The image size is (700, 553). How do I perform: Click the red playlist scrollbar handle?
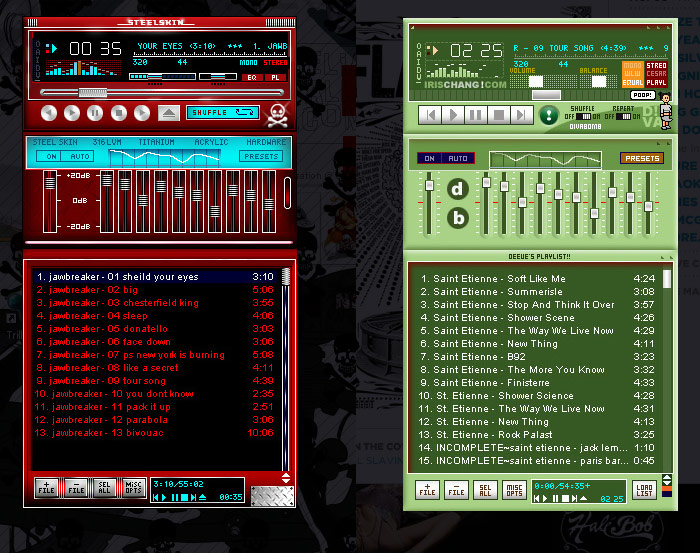(x=286, y=276)
